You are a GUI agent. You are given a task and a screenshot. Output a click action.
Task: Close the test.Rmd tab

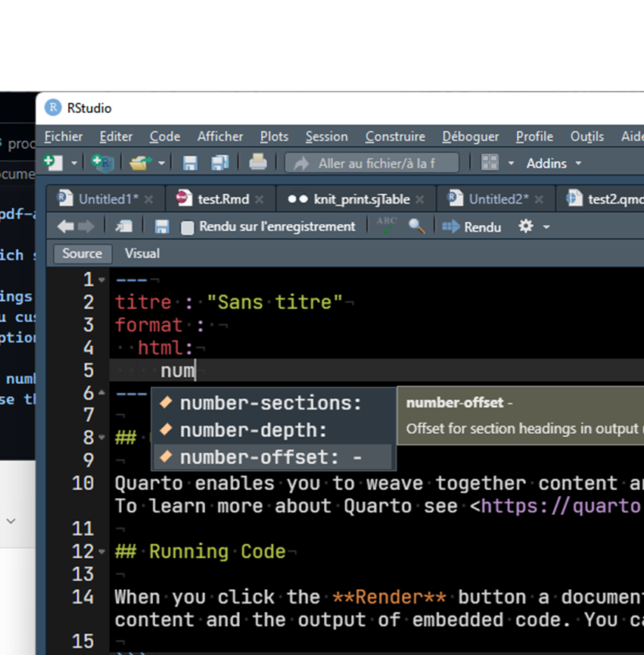(x=259, y=200)
